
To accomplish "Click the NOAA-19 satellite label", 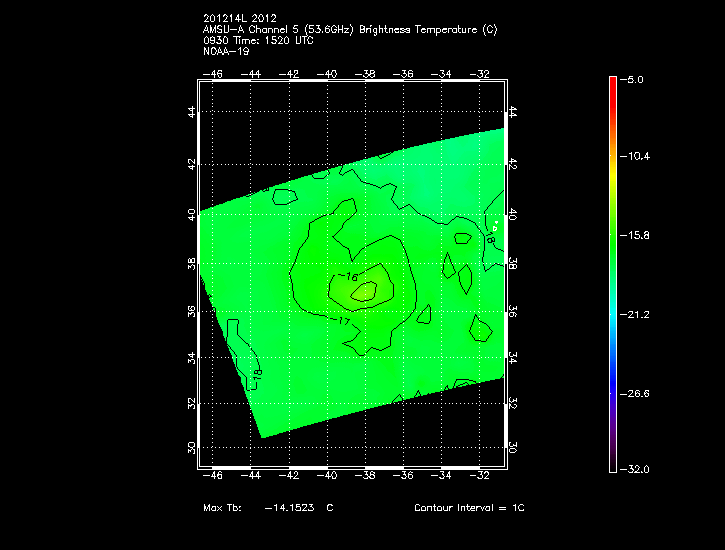I will [225, 50].
